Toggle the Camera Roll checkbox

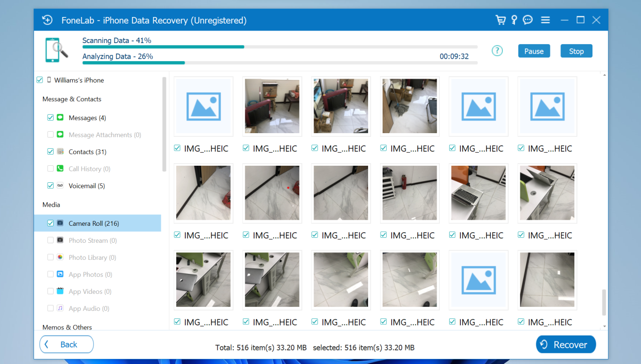(x=50, y=223)
